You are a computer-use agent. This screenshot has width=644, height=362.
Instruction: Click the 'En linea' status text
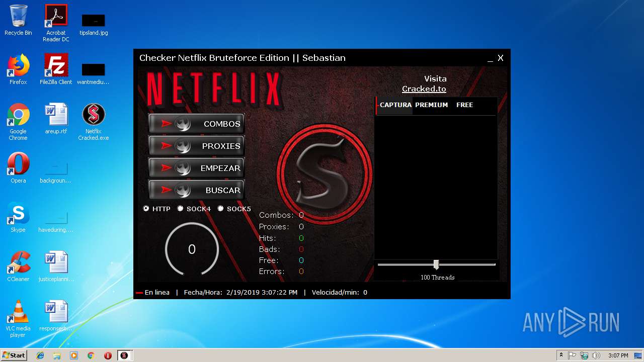[157, 293]
